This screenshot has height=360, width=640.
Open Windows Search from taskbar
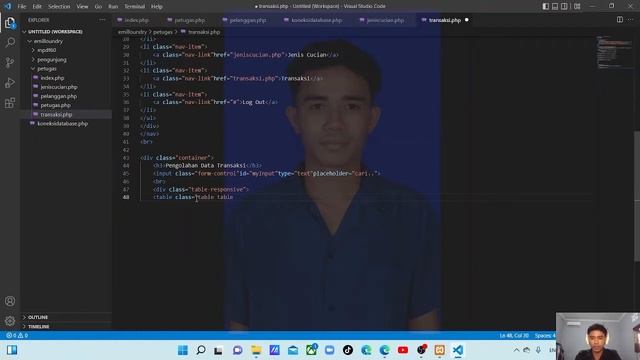[x=201, y=350]
